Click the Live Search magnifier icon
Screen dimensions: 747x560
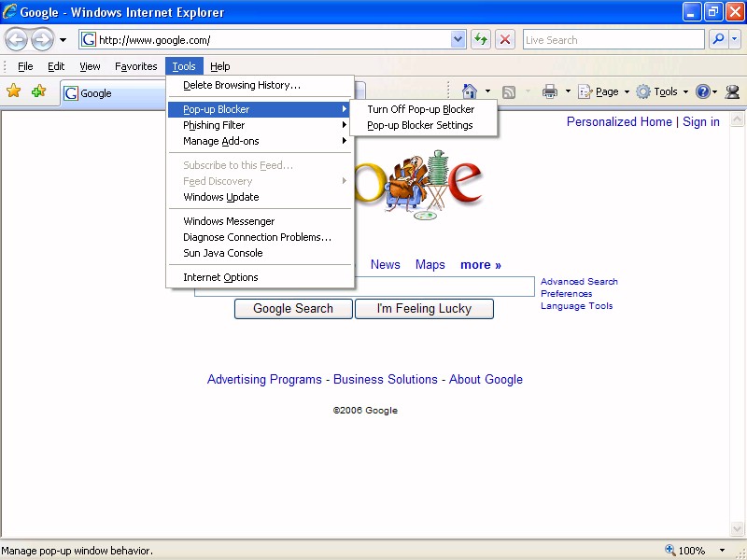(x=718, y=39)
